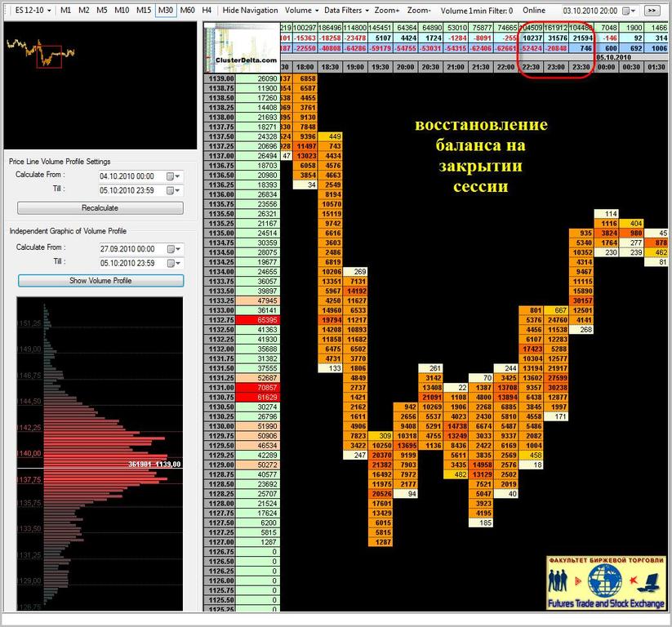This screenshot has height=627, width=672.
Task: Select the M30 timeframe button
Action: point(166,10)
